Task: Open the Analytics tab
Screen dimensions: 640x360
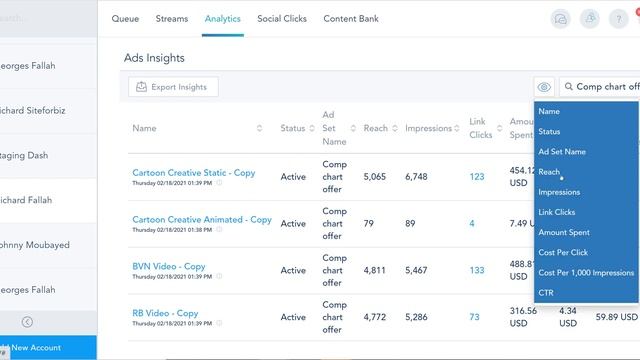Action: [x=222, y=19]
